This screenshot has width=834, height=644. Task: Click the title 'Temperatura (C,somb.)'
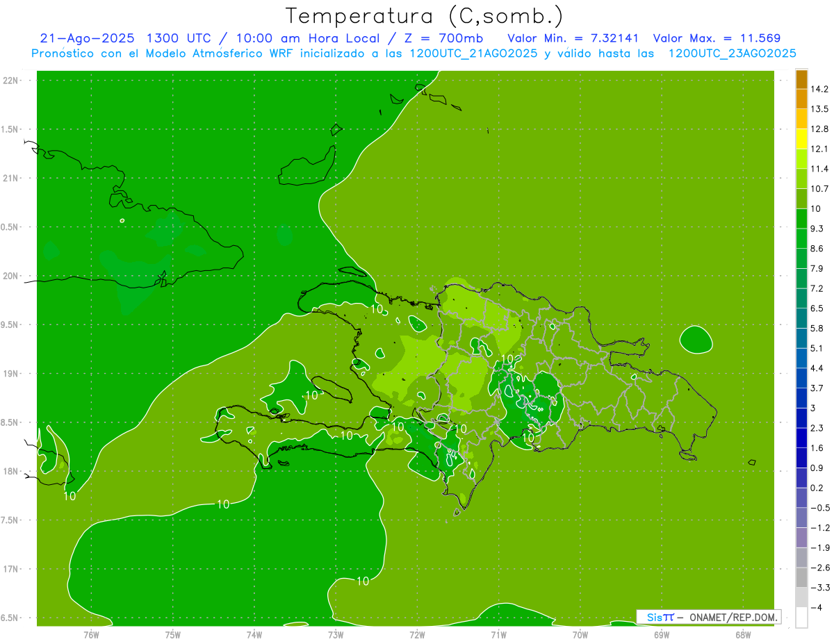(425, 17)
